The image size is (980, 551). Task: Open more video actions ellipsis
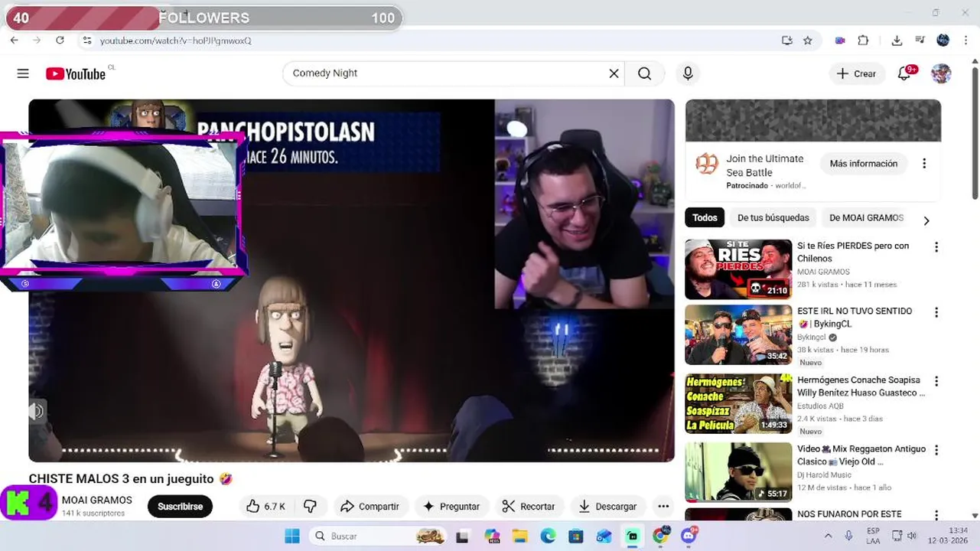(x=663, y=507)
